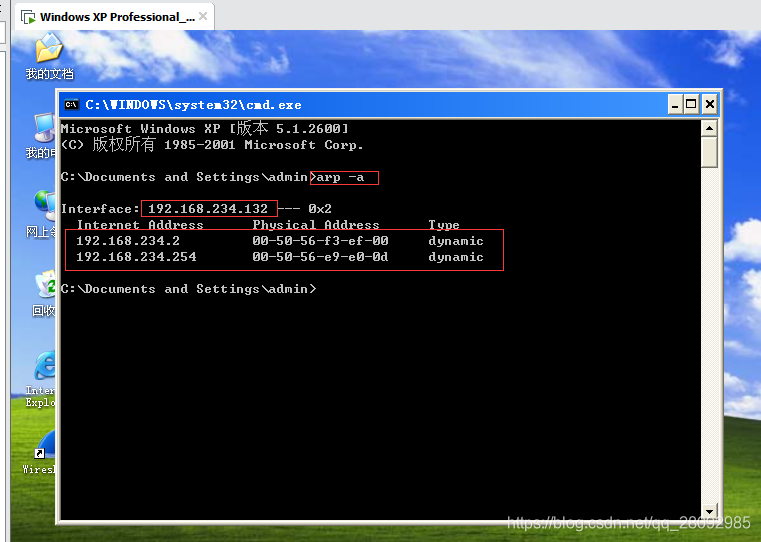Click MAC address 00-50-56-f3-ef-00
This screenshot has height=542, width=761.
320,241
